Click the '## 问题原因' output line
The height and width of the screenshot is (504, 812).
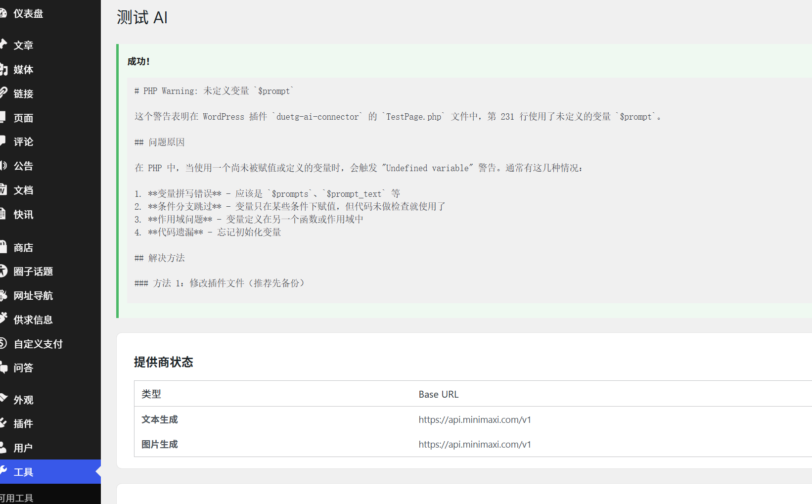159,142
